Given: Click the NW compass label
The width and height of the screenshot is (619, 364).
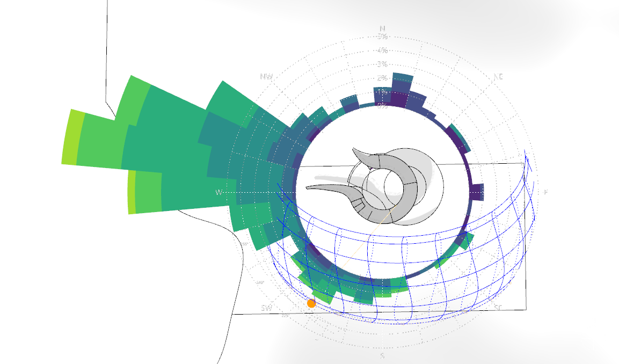Looking at the screenshot, I should click(x=266, y=76).
